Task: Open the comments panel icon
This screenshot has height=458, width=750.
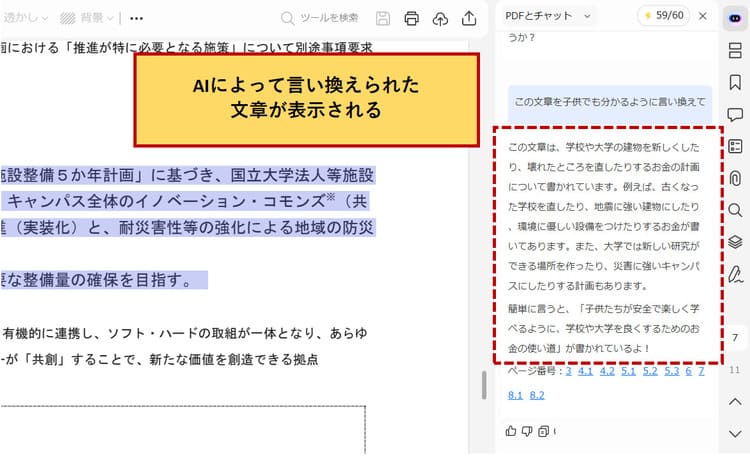Action: pyautogui.click(x=735, y=115)
